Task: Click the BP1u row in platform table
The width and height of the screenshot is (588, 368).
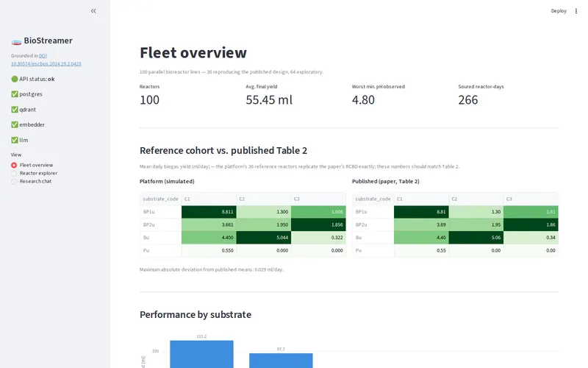Action: [x=243, y=212]
